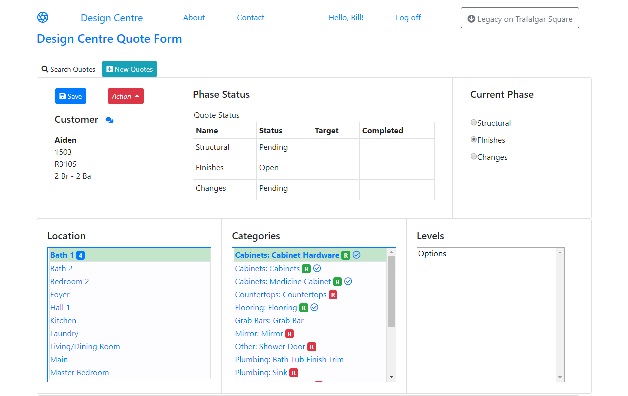Click the Categories list scrollbar thumb
This screenshot has height=396, width=628.
click(x=391, y=292)
